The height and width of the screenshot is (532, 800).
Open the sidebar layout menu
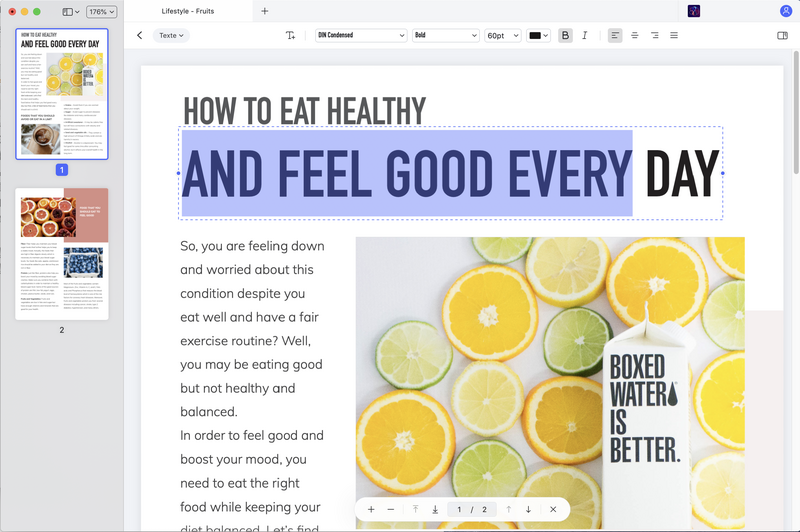click(x=71, y=11)
